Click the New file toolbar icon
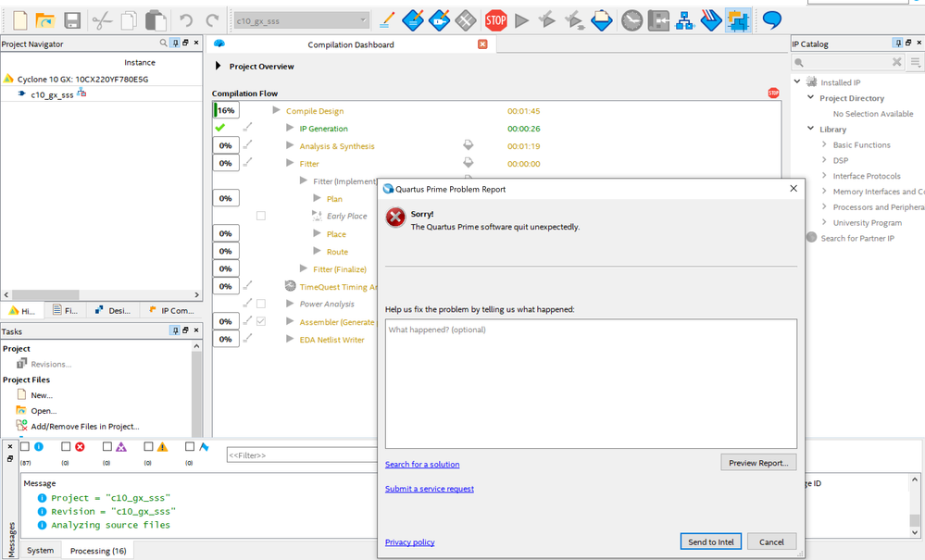The image size is (925, 560). point(20,20)
